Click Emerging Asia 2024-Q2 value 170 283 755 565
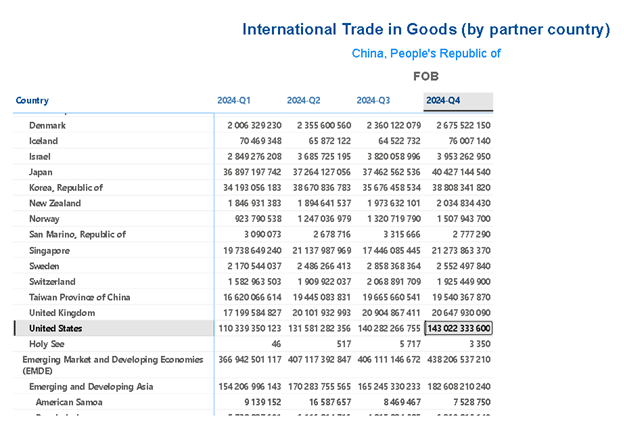The width and height of the screenshot is (624, 430). [320, 386]
